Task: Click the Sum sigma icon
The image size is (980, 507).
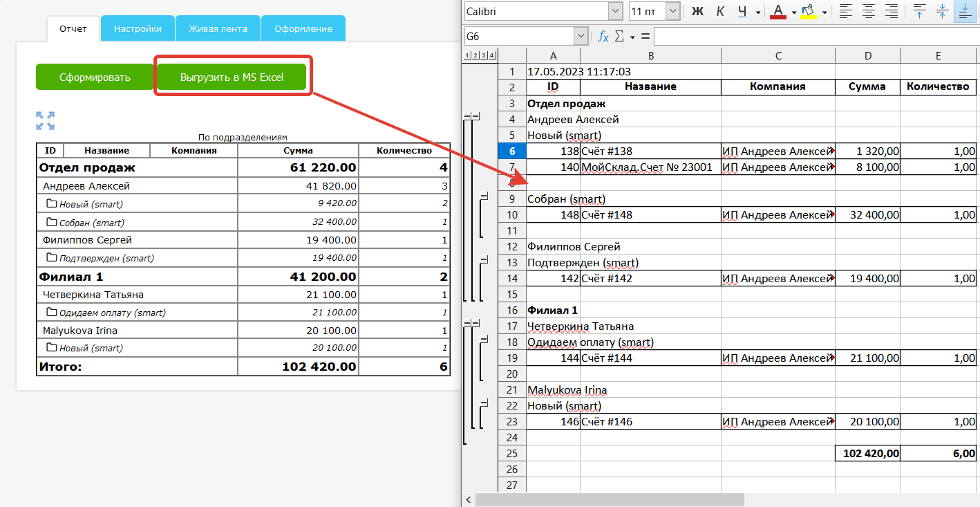Action: tap(619, 36)
